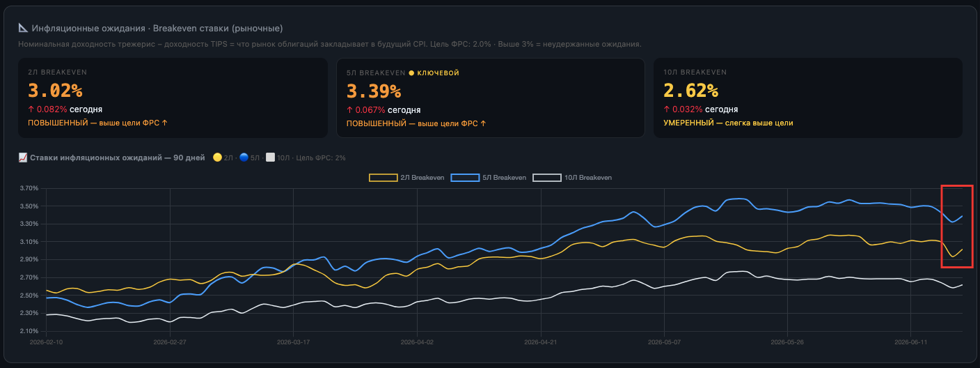The image size is (980, 368).
Task: Click the 2026-03-17 date label
Action: [293, 342]
